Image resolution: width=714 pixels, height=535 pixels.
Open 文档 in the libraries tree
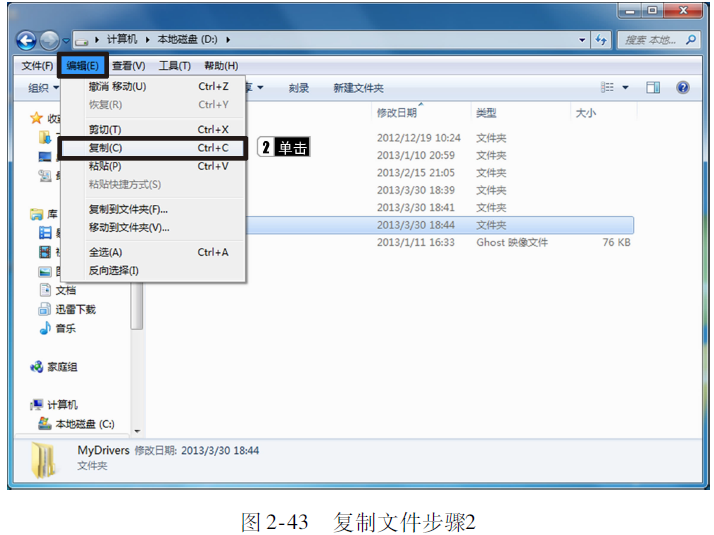(66, 290)
